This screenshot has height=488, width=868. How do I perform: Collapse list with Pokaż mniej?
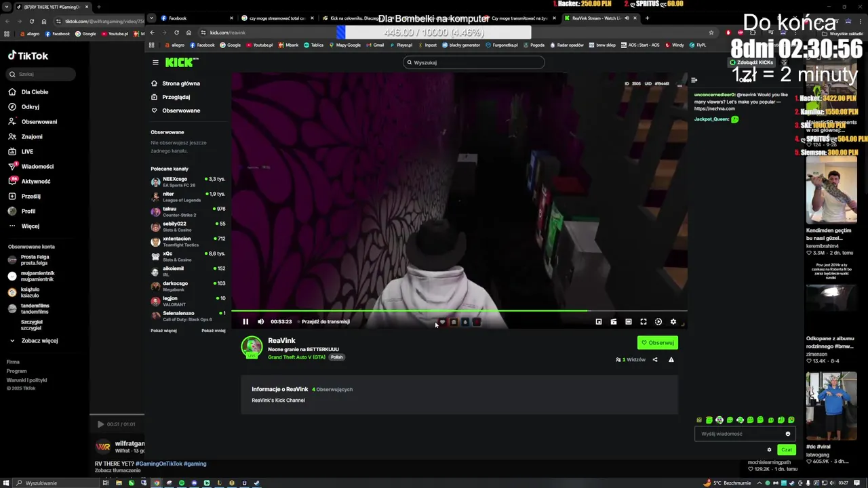click(x=213, y=331)
